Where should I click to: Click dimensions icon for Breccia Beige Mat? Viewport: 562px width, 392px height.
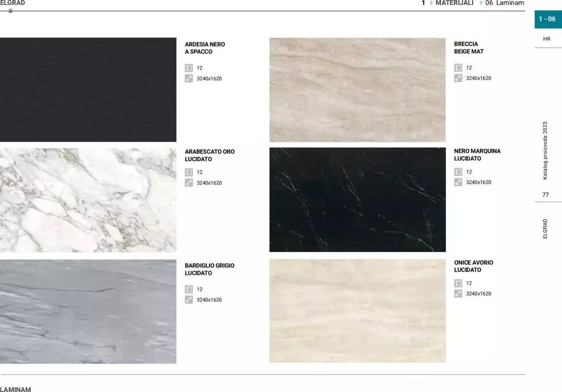click(x=458, y=78)
